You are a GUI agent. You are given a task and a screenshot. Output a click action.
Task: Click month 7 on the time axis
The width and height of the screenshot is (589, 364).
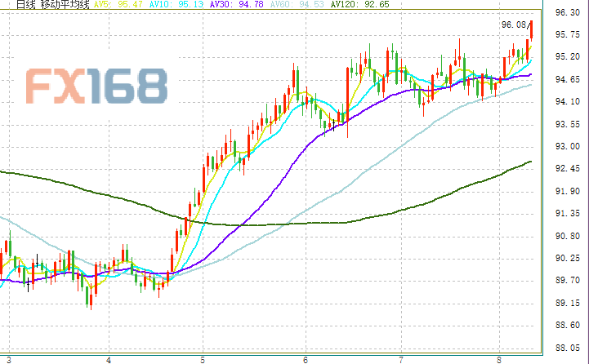click(x=401, y=358)
